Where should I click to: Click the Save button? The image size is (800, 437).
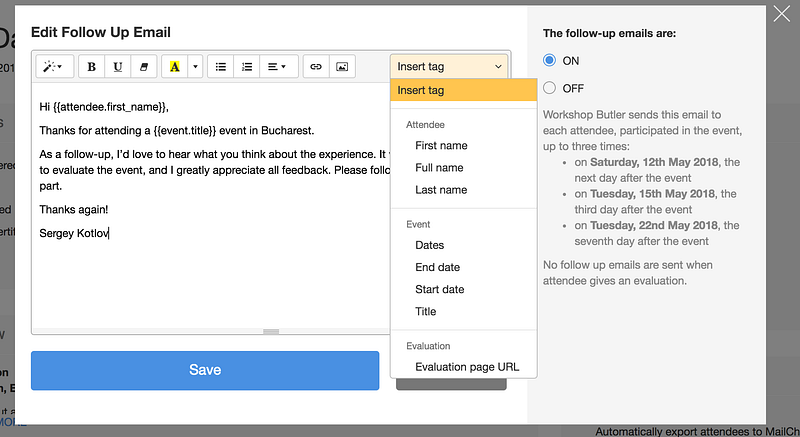205,370
